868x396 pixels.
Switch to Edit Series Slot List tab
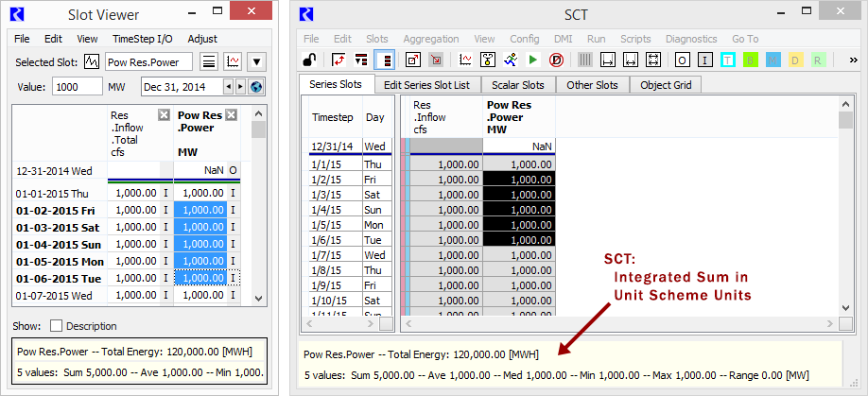[x=426, y=85]
